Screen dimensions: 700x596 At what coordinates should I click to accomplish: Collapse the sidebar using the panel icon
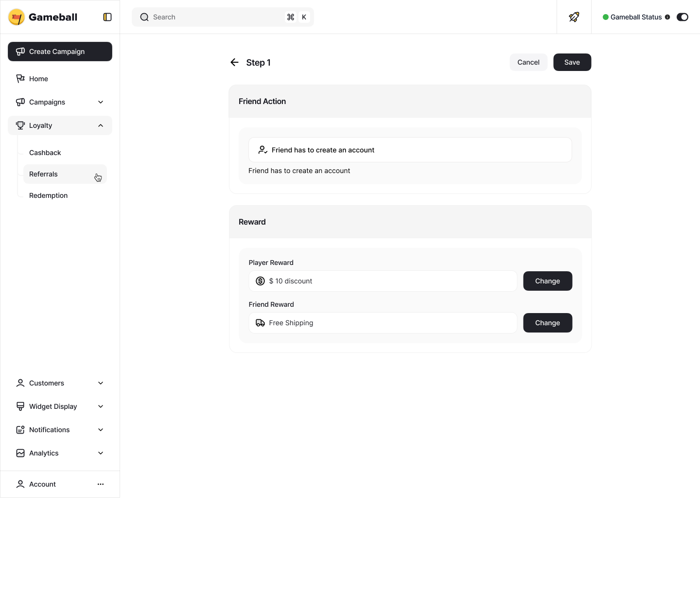coord(107,17)
